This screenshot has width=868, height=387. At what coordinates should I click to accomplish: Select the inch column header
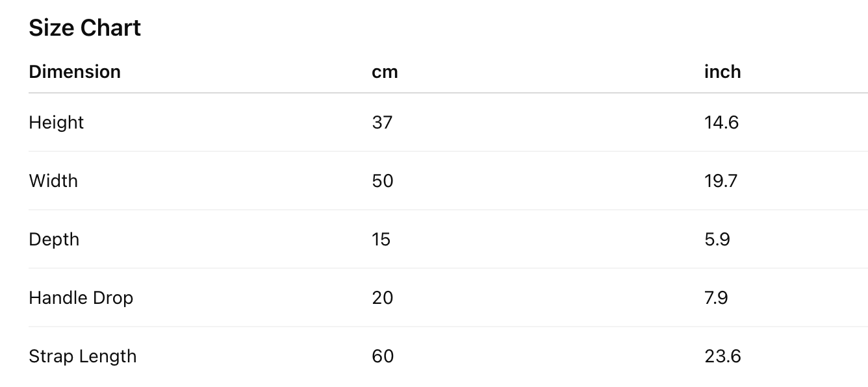722,71
